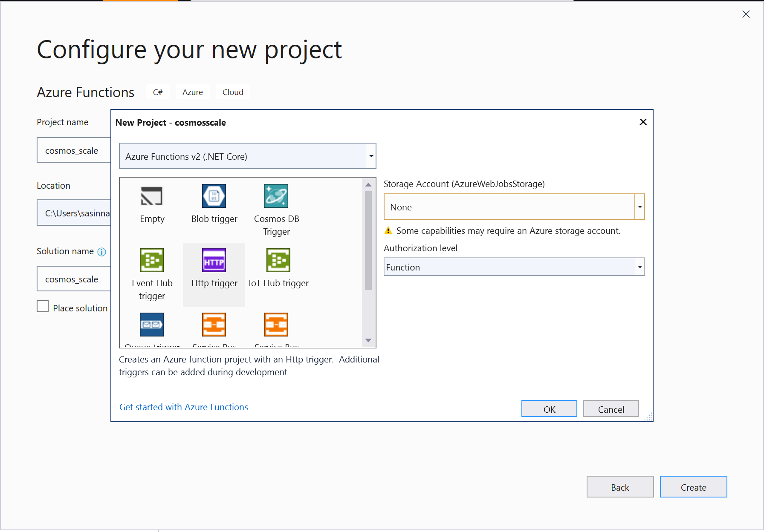The width and height of the screenshot is (764, 532).
Task: Expand the Storage Account dropdown showing None
Action: 514,207
